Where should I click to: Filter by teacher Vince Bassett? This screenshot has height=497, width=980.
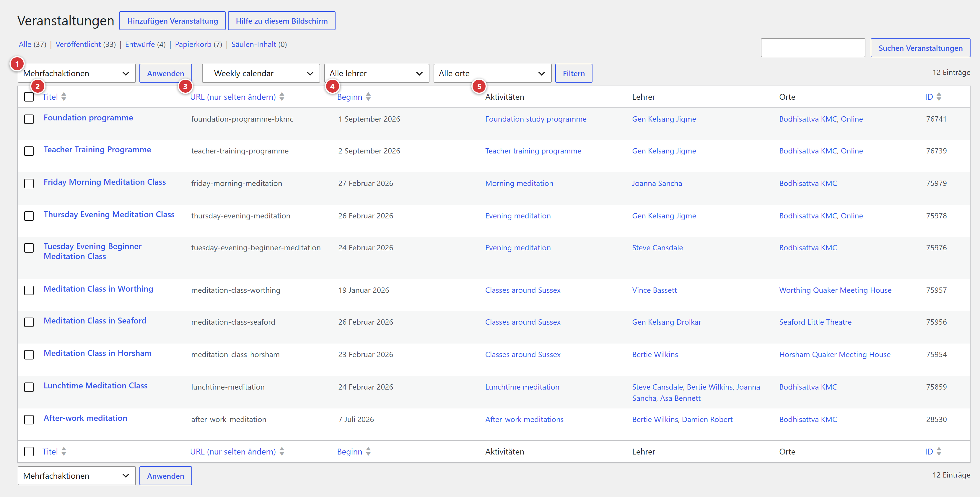[654, 290]
